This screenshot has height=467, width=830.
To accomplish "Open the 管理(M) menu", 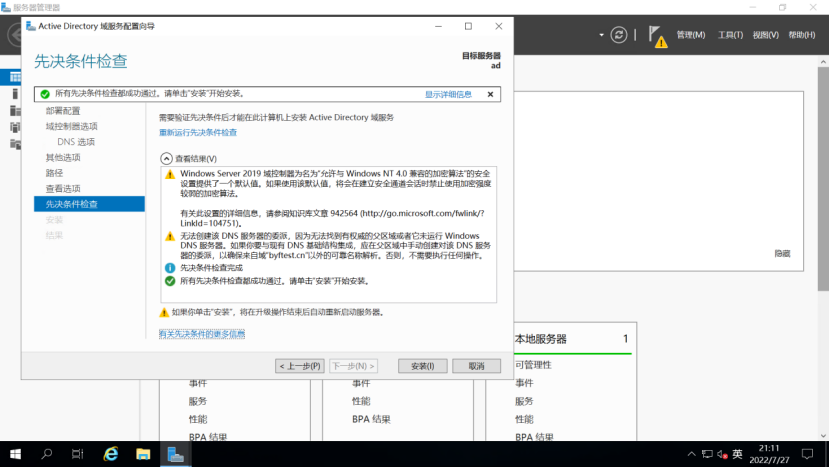I will point(691,35).
